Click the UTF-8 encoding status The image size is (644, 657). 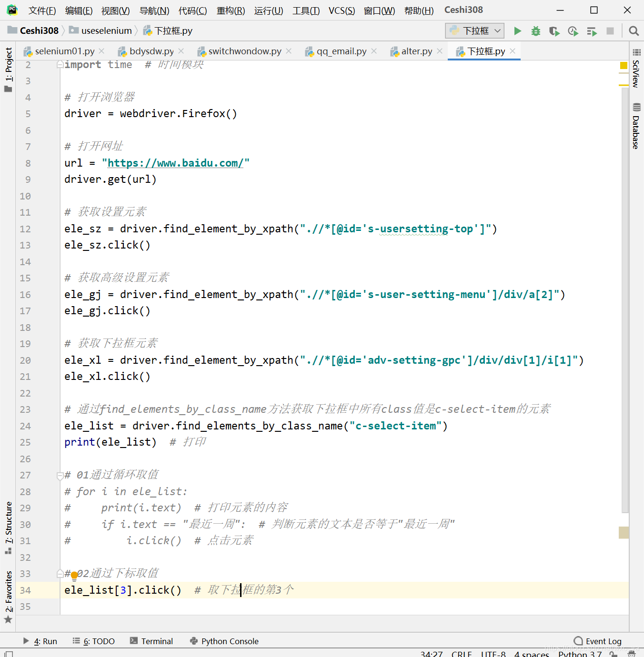coord(493,654)
